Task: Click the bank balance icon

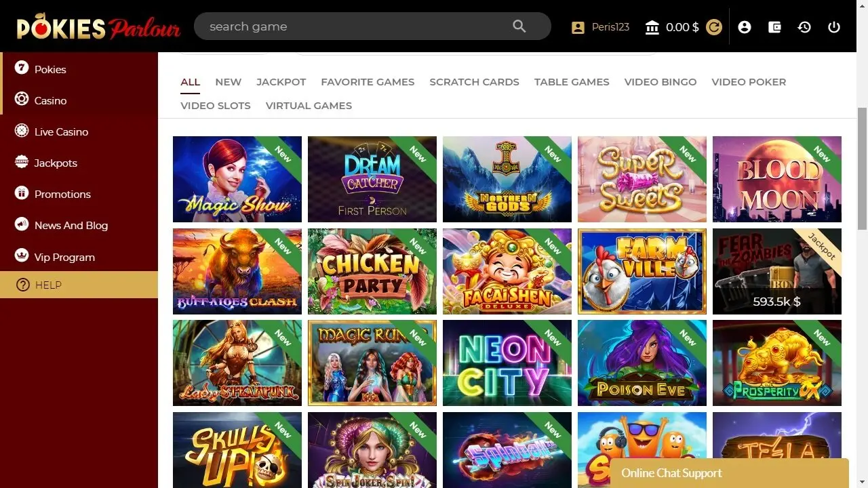Action: (652, 27)
